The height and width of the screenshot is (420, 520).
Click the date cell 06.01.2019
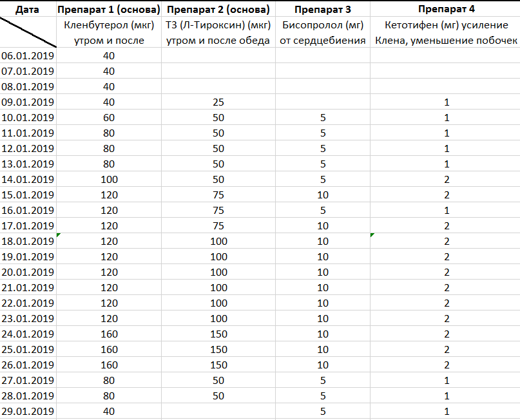28,56
